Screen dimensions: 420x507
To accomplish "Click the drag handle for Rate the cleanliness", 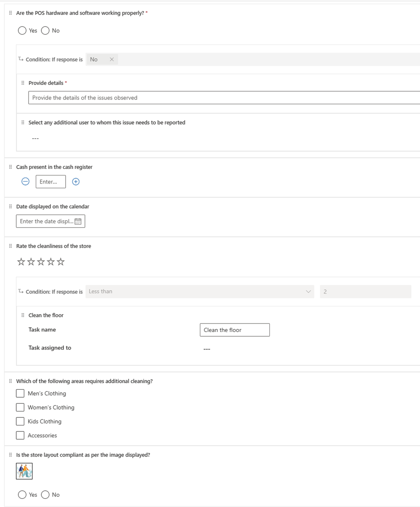I will coord(10,246).
